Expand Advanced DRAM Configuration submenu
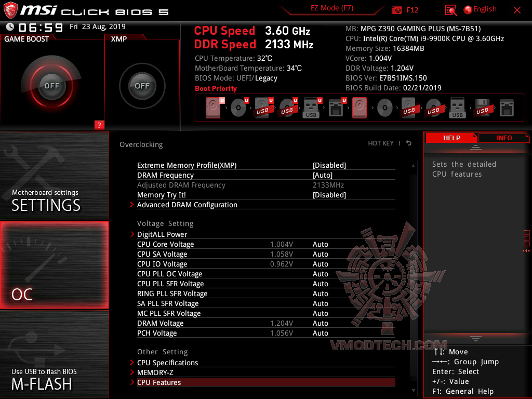This screenshot has width=532, height=399. point(187,205)
